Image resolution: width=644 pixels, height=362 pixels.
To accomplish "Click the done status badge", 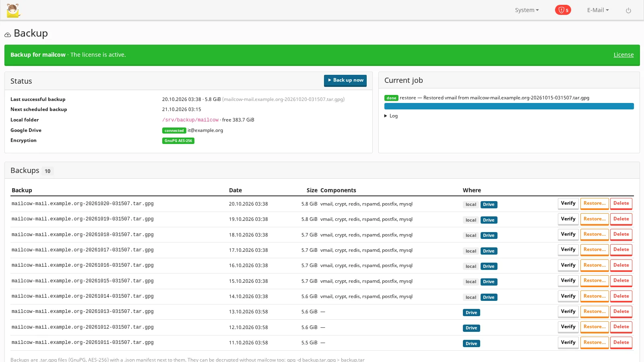I will pyautogui.click(x=391, y=98).
